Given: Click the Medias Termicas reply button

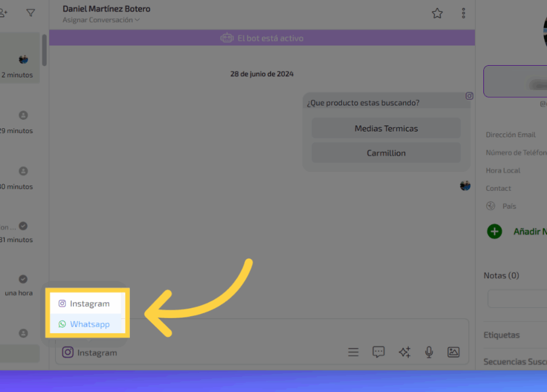Looking at the screenshot, I should pos(386,128).
